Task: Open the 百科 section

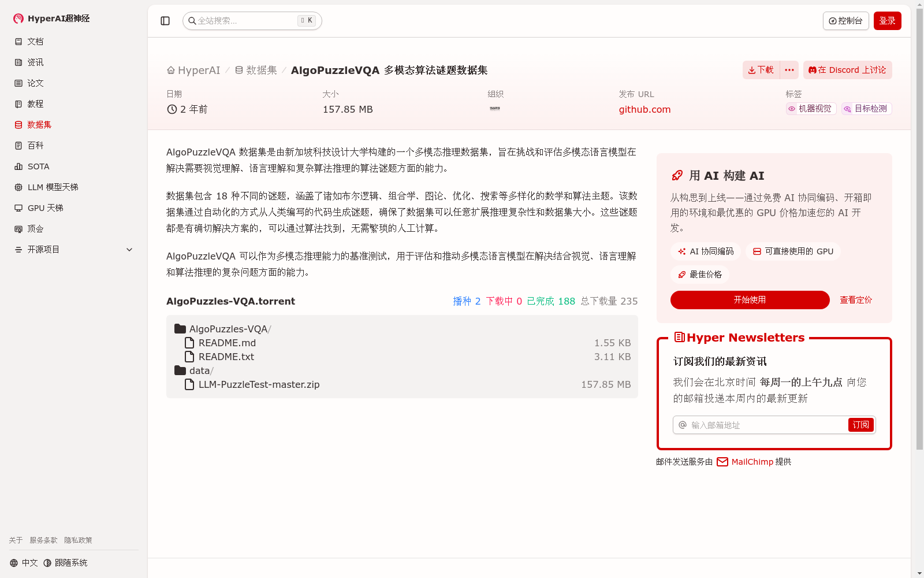Action: pyautogui.click(x=35, y=145)
